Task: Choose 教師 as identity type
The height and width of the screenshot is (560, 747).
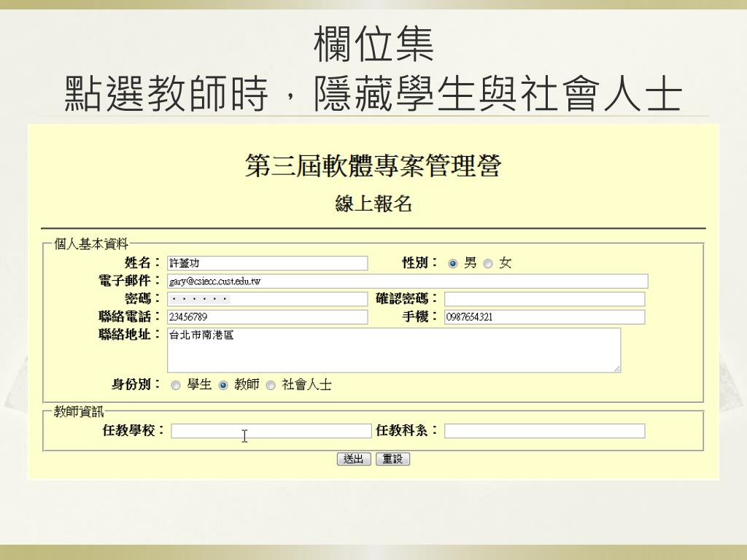Action: [x=223, y=385]
